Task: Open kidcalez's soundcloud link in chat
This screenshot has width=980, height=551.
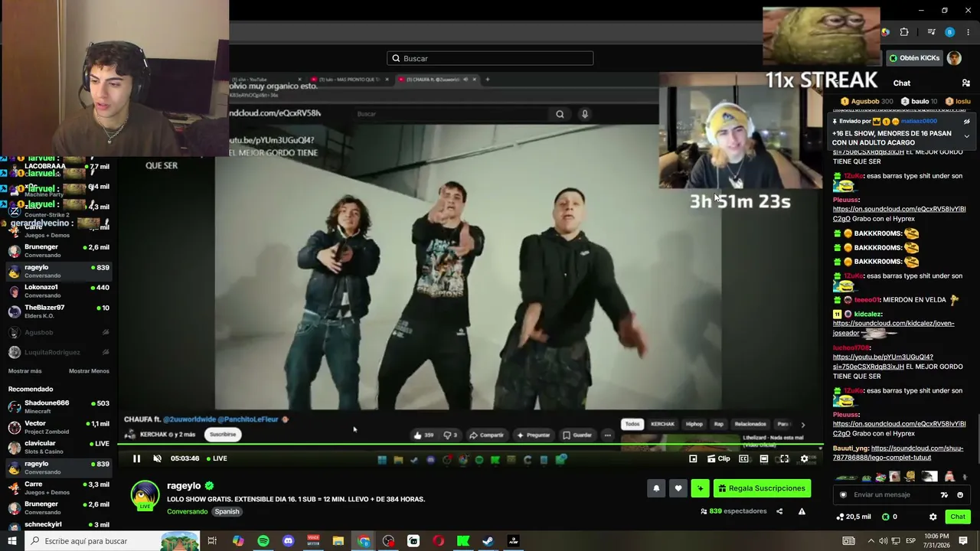Action: click(x=893, y=328)
